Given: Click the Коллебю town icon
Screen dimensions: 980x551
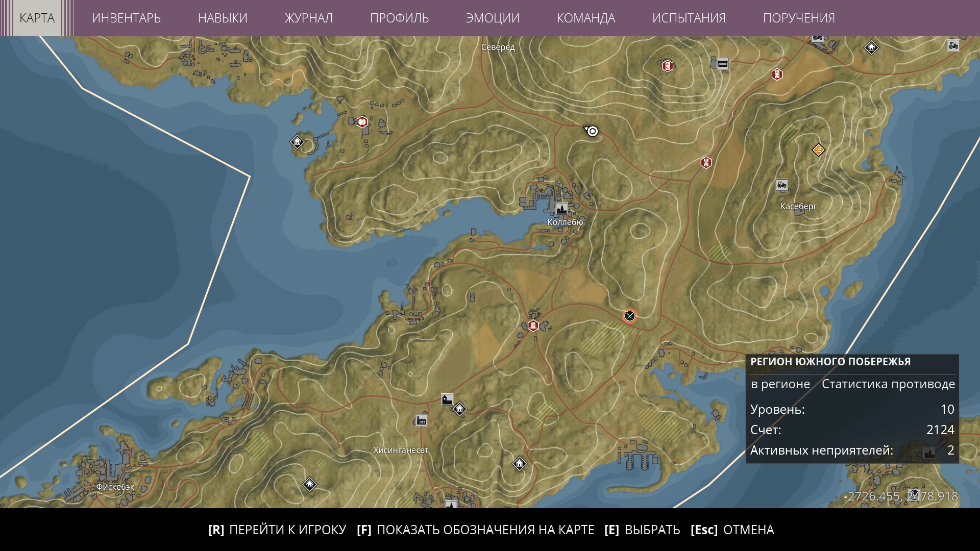Looking at the screenshot, I should [561, 209].
